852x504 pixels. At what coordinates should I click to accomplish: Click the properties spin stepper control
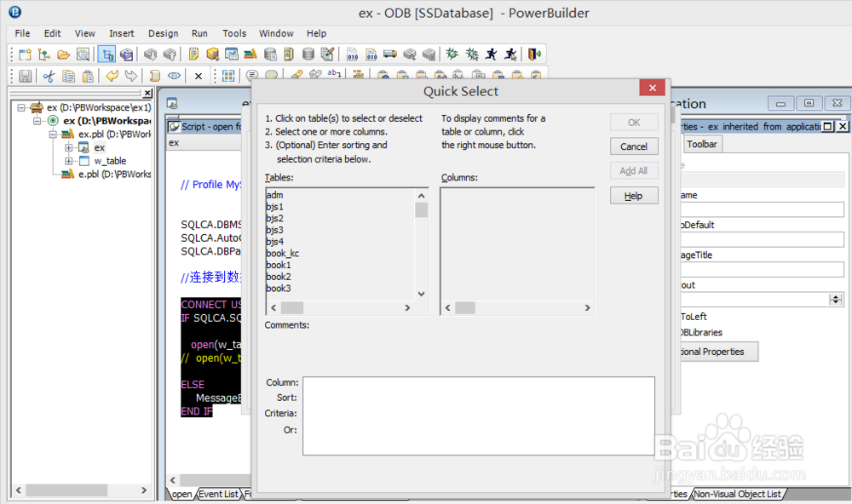tap(836, 300)
